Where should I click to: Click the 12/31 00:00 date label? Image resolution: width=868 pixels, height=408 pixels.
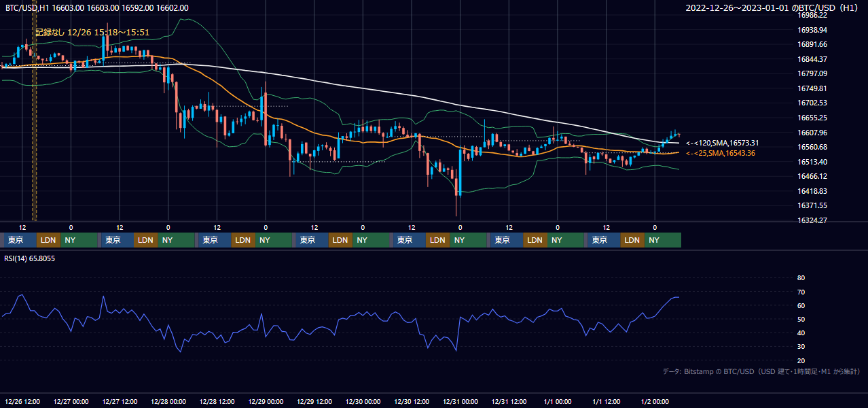point(460,402)
